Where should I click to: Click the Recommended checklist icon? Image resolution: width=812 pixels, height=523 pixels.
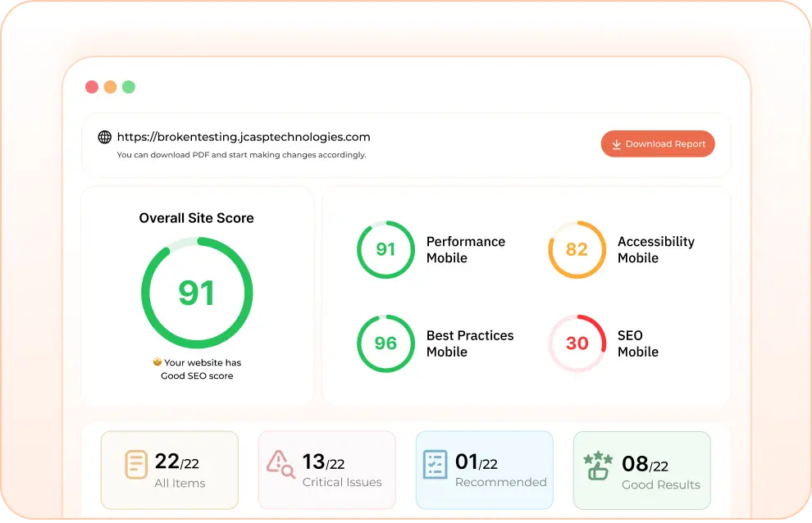(435, 464)
